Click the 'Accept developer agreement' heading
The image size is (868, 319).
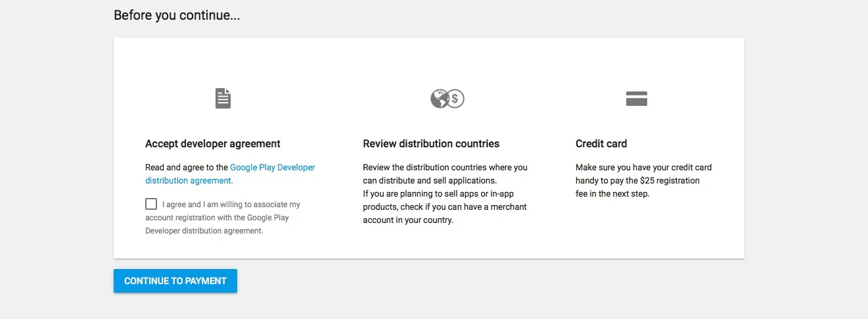(x=213, y=143)
